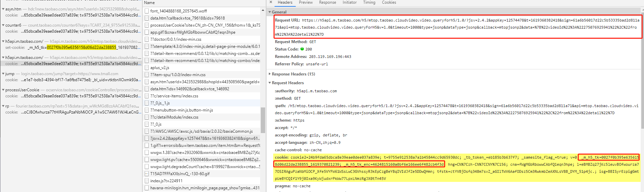Viewport: 644px width, 192px height.
Task: Click the highlighted cookie header value
Action: [x=457, y=168]
